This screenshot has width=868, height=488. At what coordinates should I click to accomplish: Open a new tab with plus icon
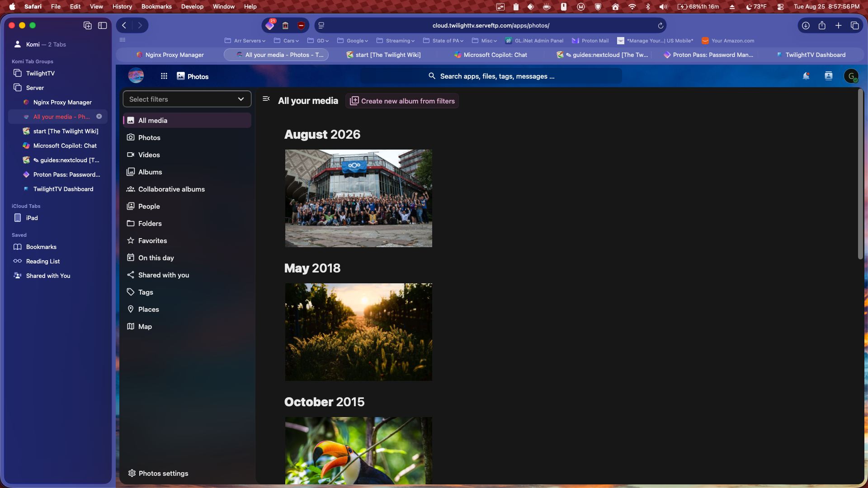click(x=838, y=26)
